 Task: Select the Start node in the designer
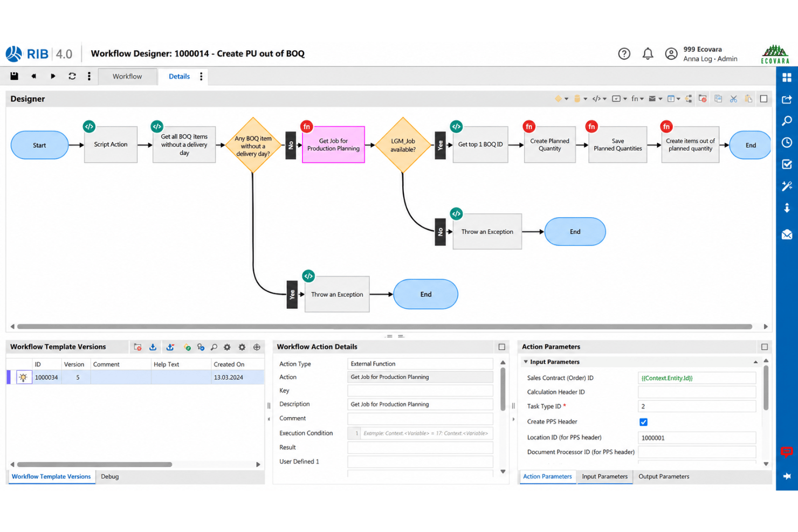point(39,145)
